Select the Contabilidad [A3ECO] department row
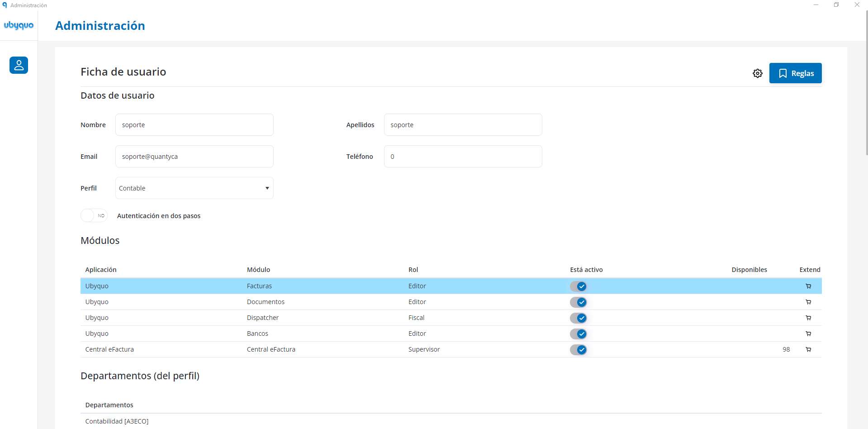The width and height of the screenshot is (868, 429). 451,421
